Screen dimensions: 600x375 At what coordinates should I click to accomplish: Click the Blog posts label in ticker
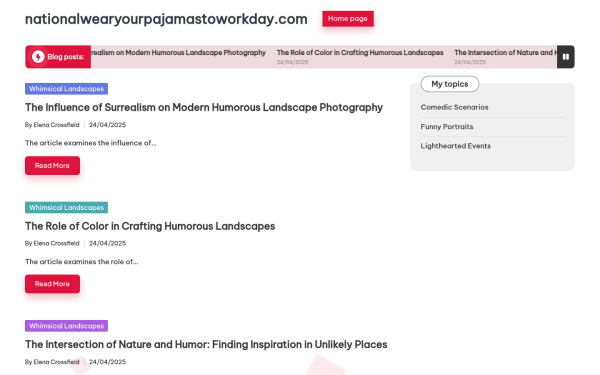pos(66,57)
